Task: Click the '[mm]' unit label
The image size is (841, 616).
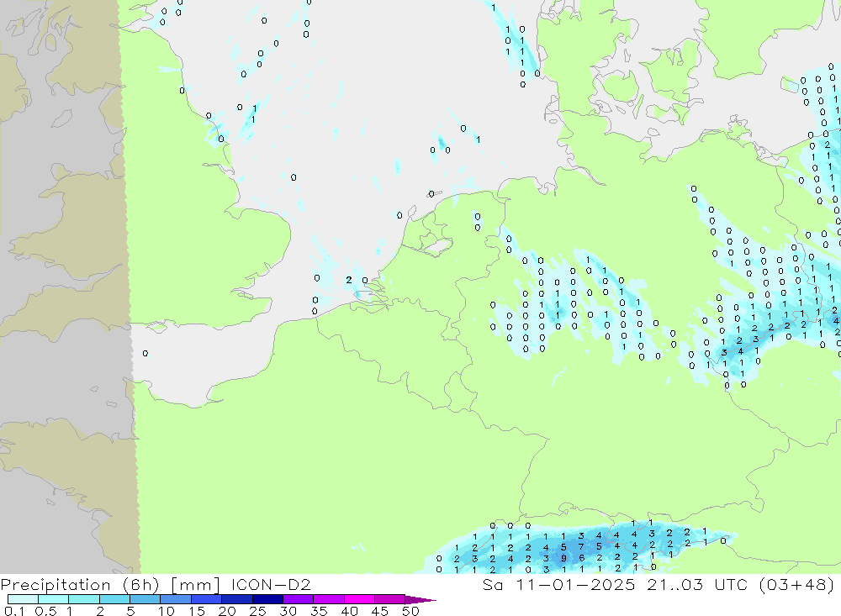Action: (x=195, y=584)
